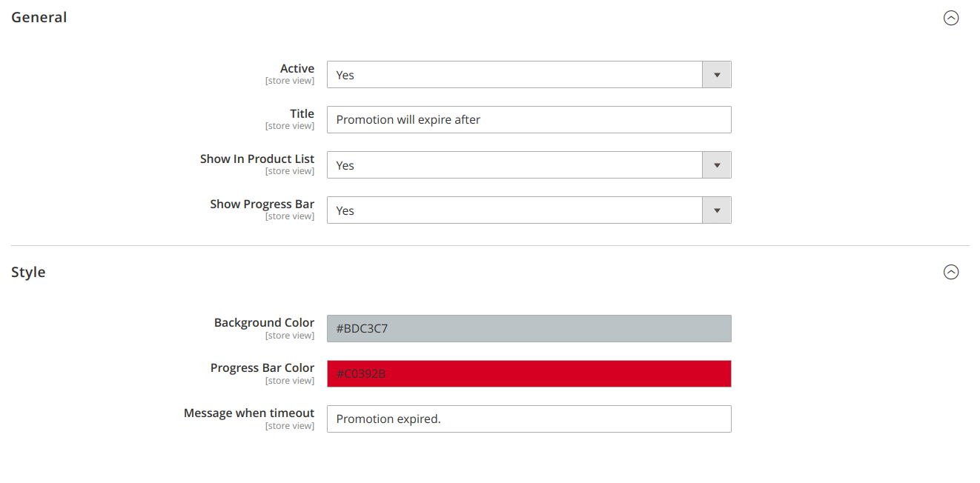
Task: Click Show In Product List arrow button
Action: (x=716, y=165)
